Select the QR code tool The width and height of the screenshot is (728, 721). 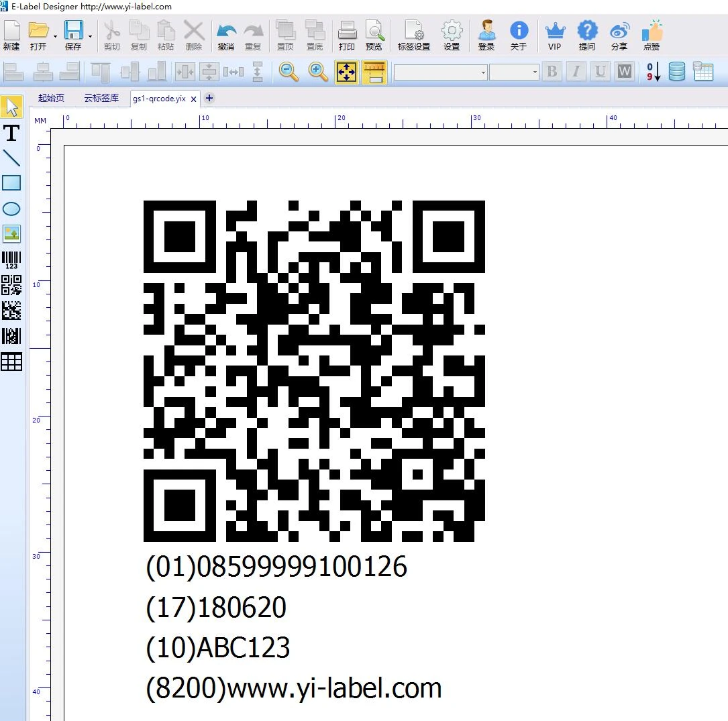pyautogui.click(x=11, y=285)
